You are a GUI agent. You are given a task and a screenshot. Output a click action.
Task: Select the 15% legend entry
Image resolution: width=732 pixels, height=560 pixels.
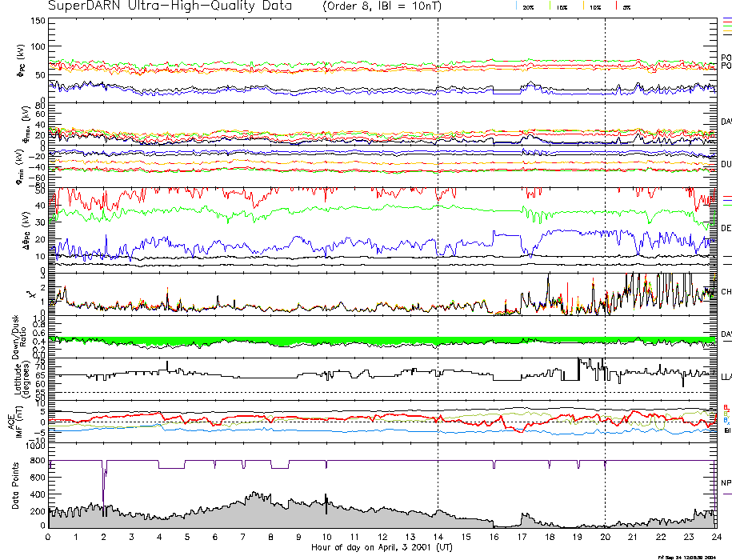(562, 6)
